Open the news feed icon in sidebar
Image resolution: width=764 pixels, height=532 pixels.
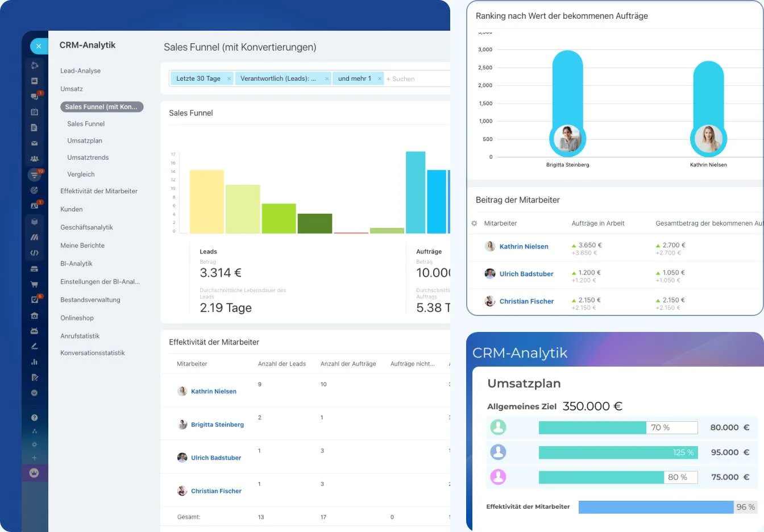[34, 81]
